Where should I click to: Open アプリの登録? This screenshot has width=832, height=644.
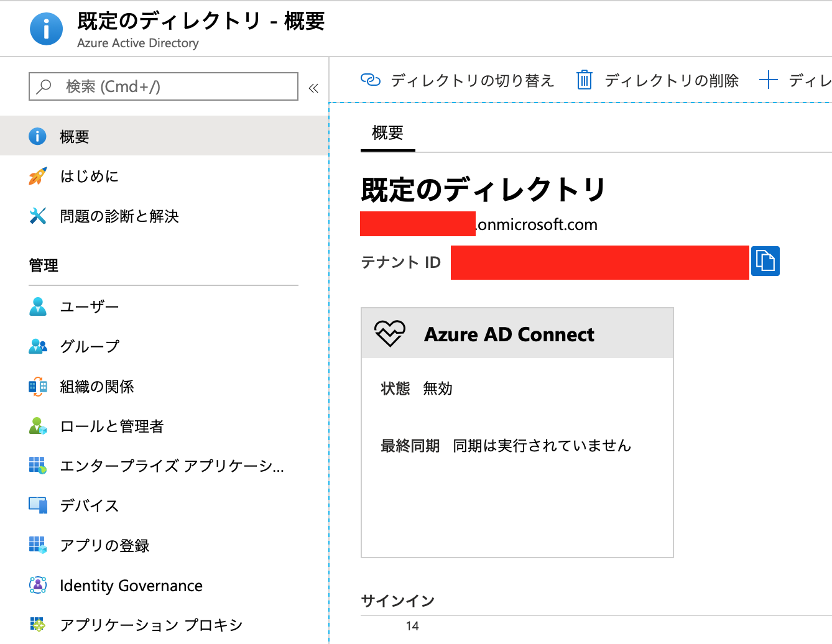click(104, 546)
